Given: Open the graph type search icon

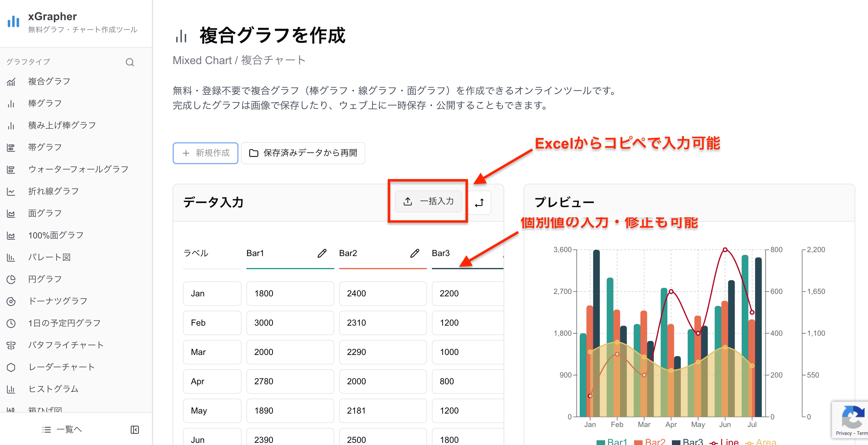Looking at the screenshot, I should coord(130,62).
